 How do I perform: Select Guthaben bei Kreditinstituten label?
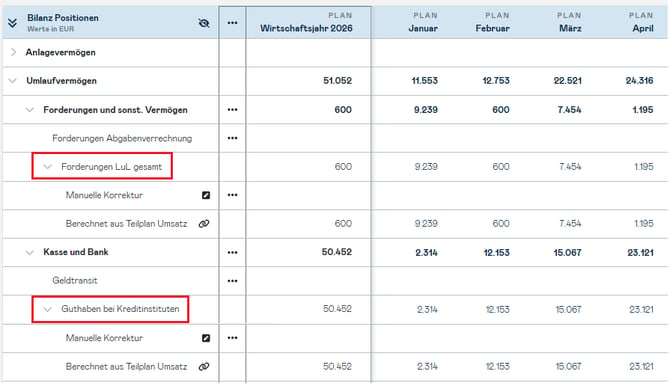click(120, 309)
